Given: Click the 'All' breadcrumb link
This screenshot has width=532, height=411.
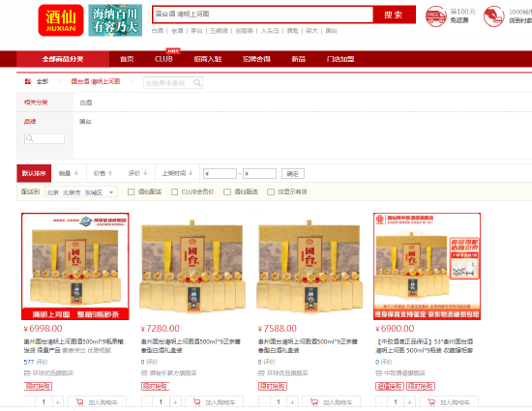Looking at the screenshot, I should click(x=43, y=81).
